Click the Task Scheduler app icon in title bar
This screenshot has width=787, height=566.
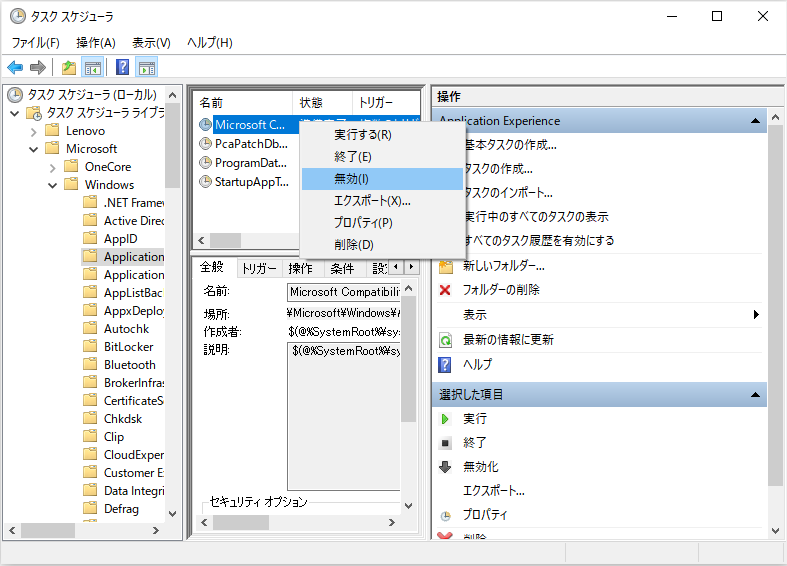coord(18,16)
